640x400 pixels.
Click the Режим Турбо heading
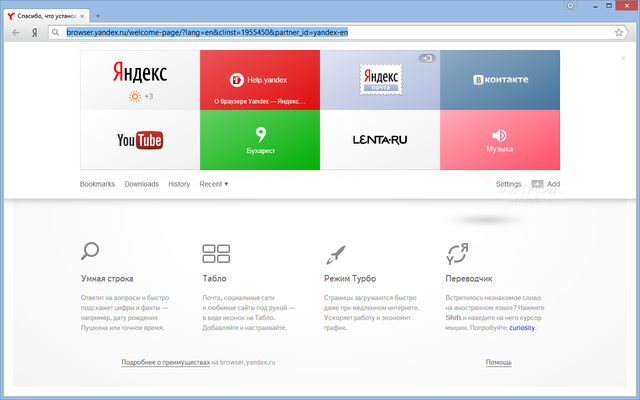(x=350, y=279)
